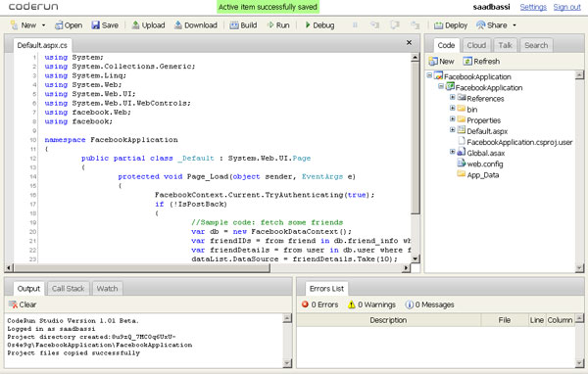Select web.config in the tree

click(x=485, y=164)
